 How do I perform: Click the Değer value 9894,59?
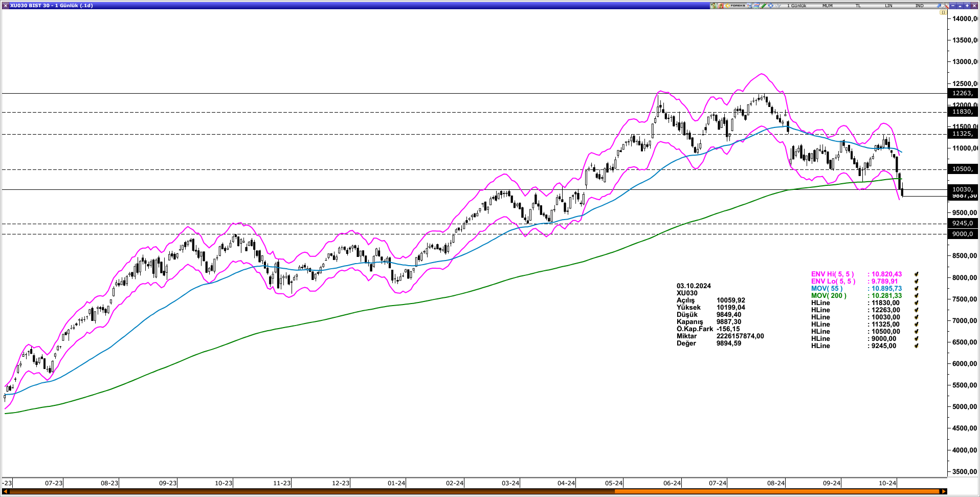(729, 343)
